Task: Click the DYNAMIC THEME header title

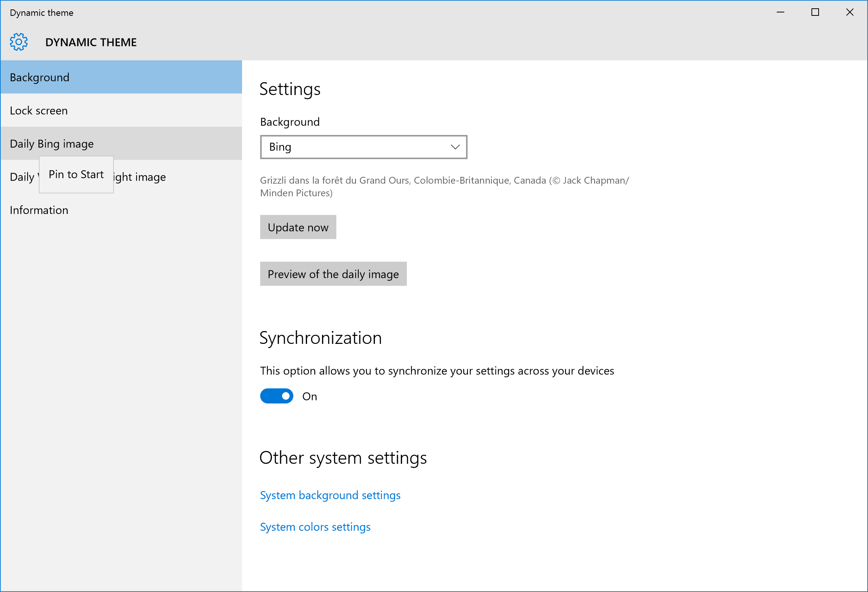Action: pos(91,42)
